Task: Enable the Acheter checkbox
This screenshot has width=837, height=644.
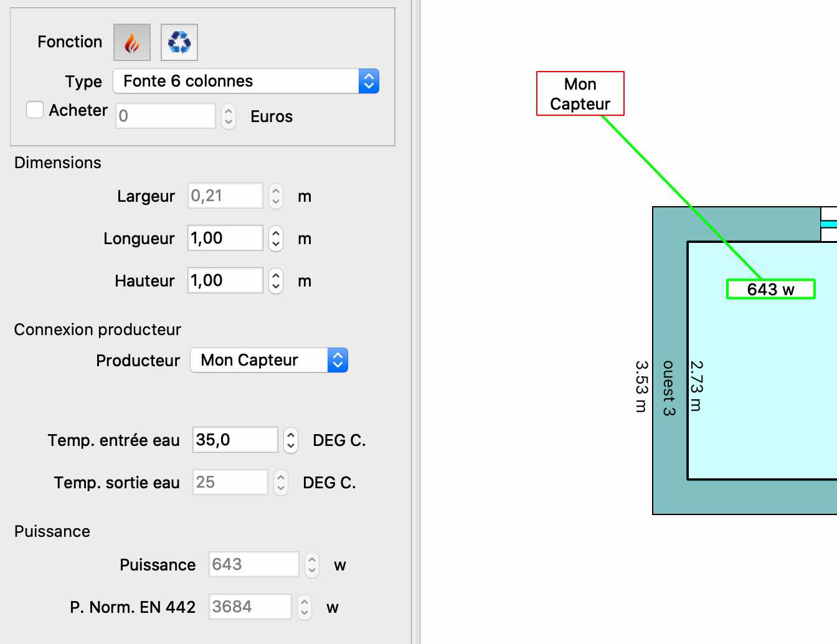Action: tap(35, 110)
